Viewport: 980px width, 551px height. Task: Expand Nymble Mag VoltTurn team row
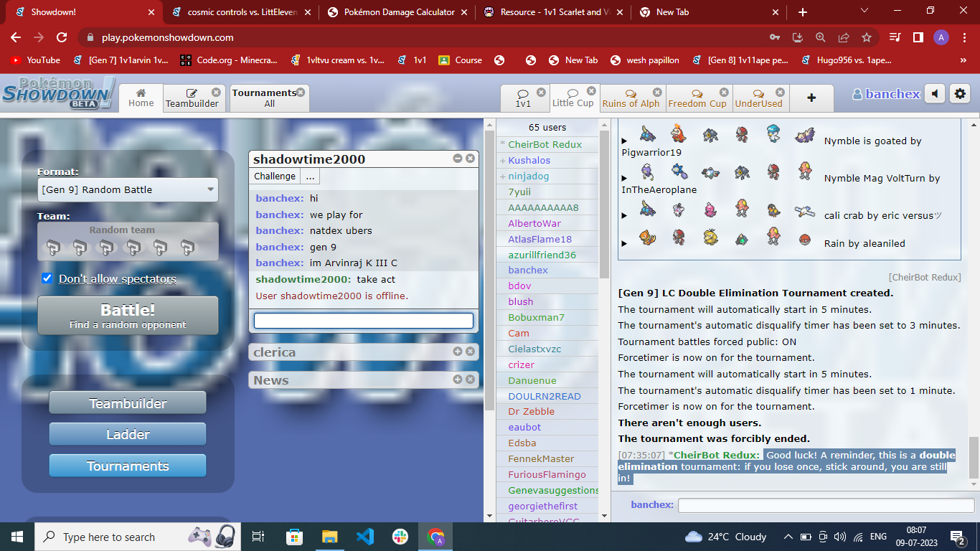[624, 178]
